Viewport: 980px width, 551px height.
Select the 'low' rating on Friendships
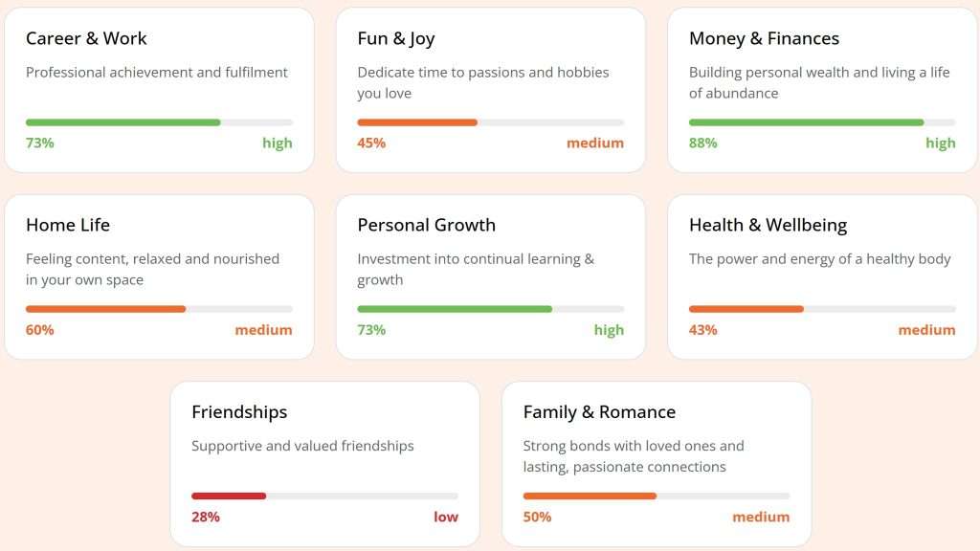[446, 517]
